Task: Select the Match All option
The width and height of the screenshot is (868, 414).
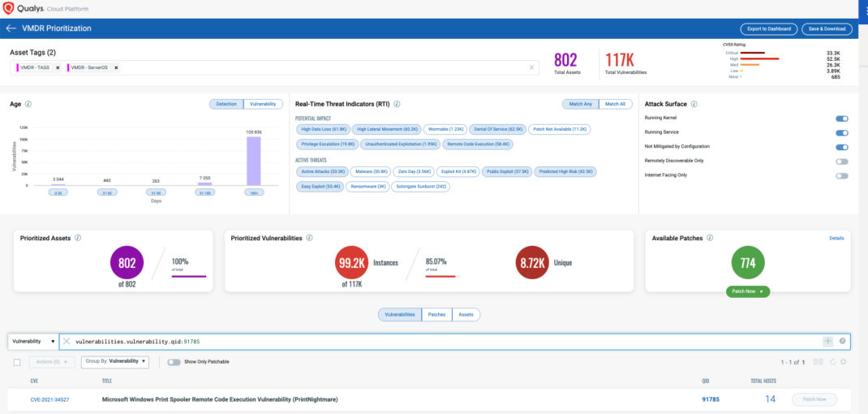Action: [616, 104]
